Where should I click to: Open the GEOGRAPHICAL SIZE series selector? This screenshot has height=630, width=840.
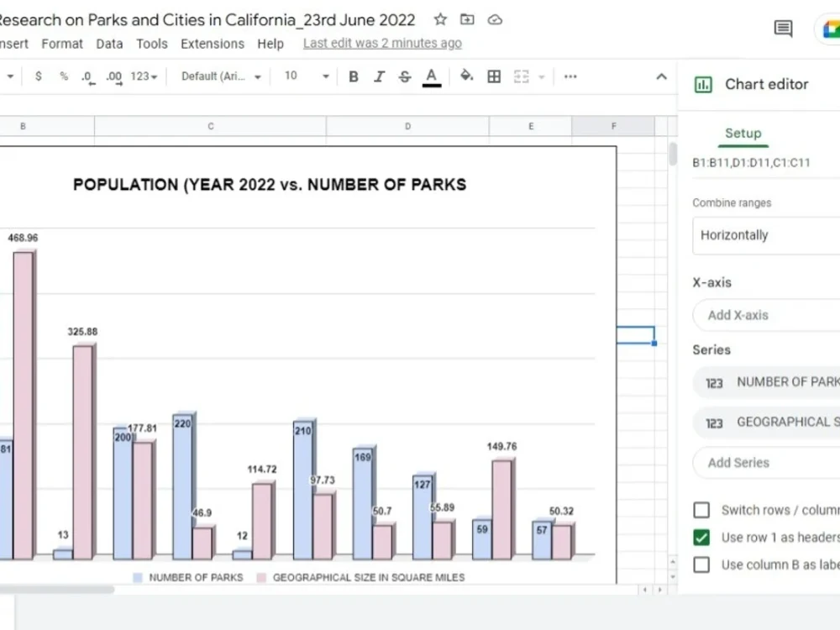[766, 423]
